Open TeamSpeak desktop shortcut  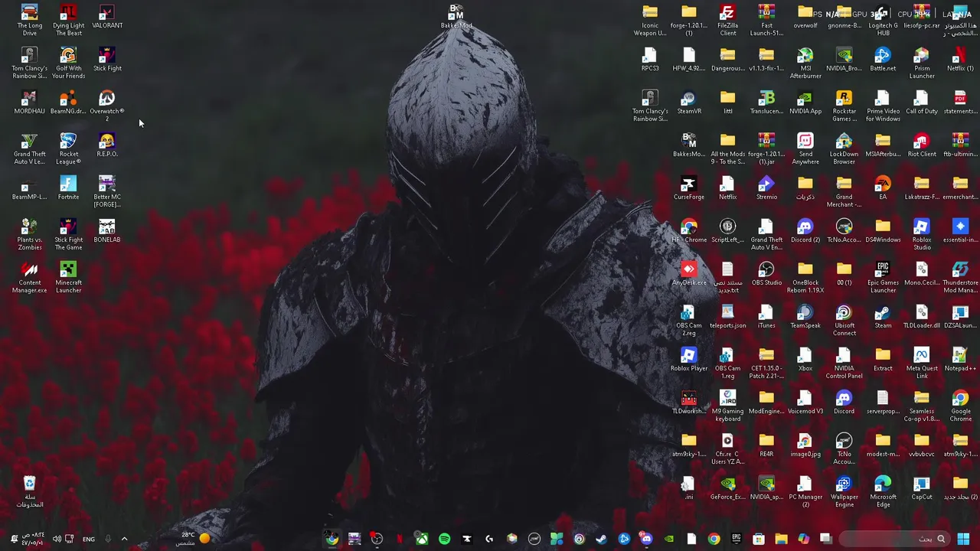(805, 317)
